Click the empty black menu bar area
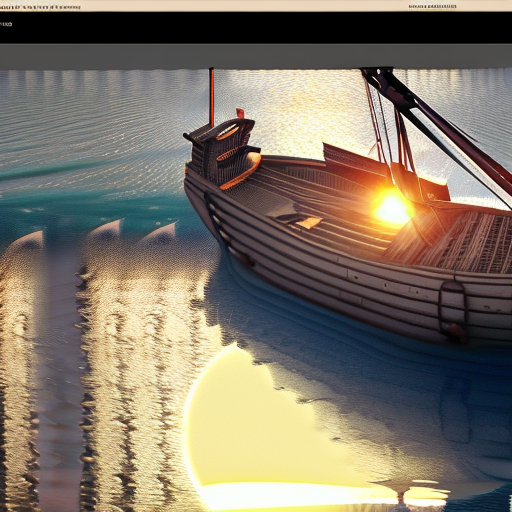Viewport: 512px width, 512px height. coord(256,28)
